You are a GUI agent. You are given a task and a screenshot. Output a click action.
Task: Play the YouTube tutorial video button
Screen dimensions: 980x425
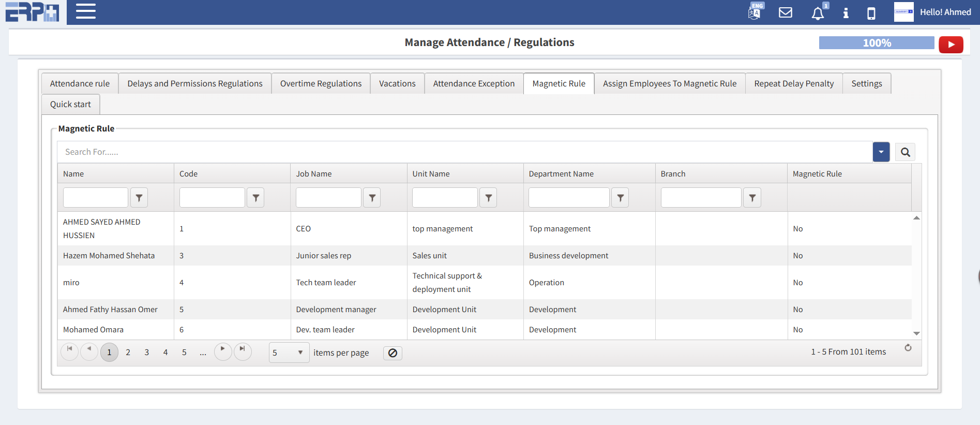pos(951,45)
